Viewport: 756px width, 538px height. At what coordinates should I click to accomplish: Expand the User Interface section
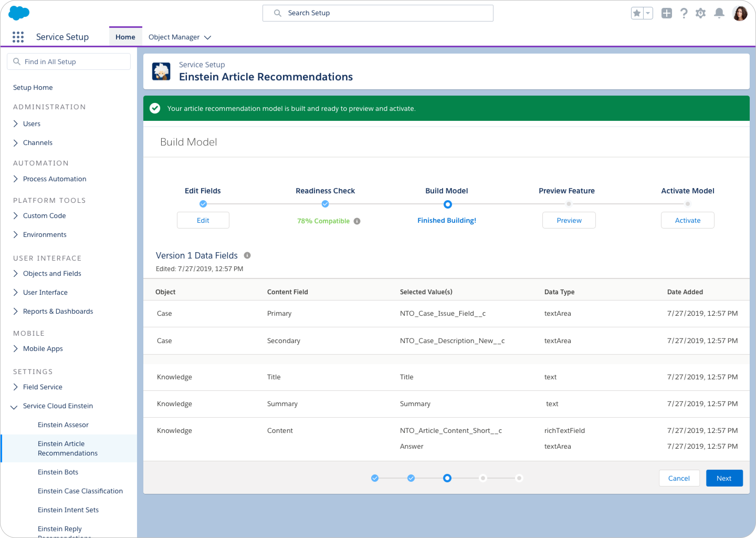(x=15, y=292)
